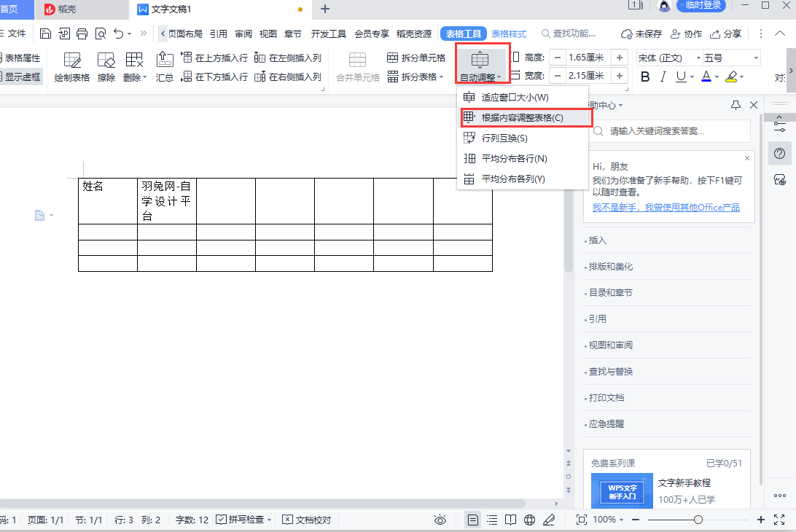Image resolution: width=796 pixels, height=532 pixels.
Task: Toggle Bold formatting
Action: tap(645, 77)
